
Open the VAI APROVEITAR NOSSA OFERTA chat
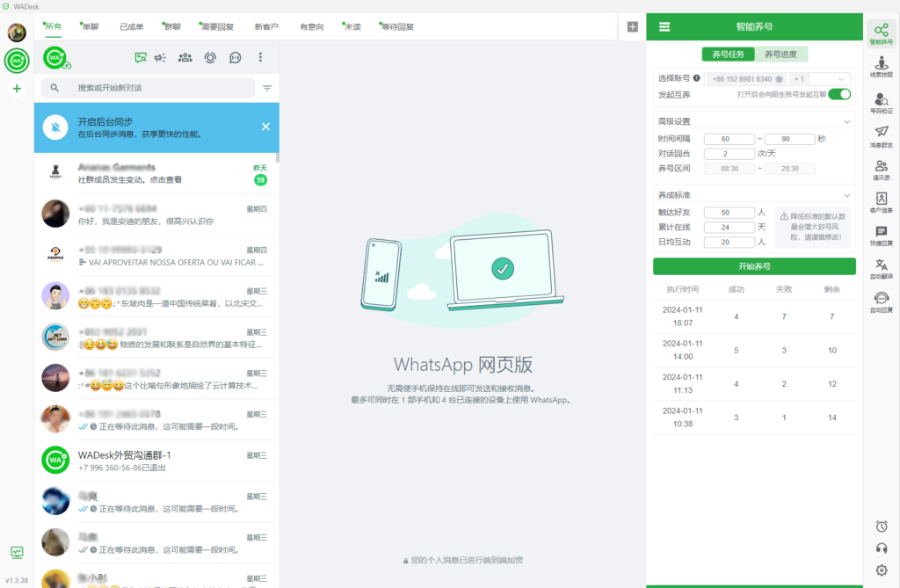tap(156, 256)
